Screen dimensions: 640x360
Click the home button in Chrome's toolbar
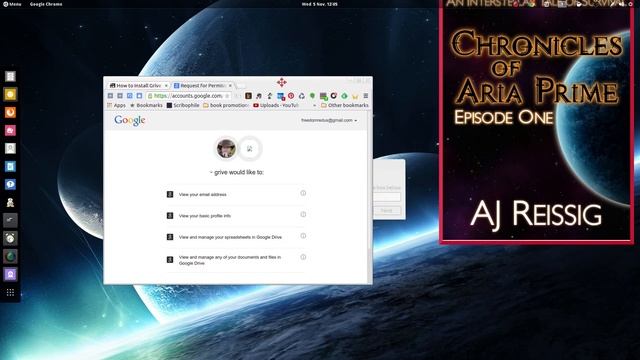(x=140, y=96)
